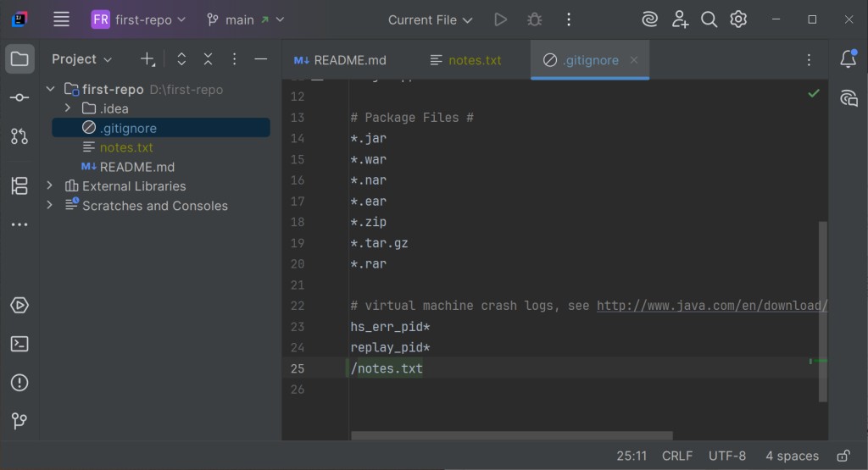868x470 pixels.
Task: Click the green inspection checkmark widget
Action: (813, 93)
